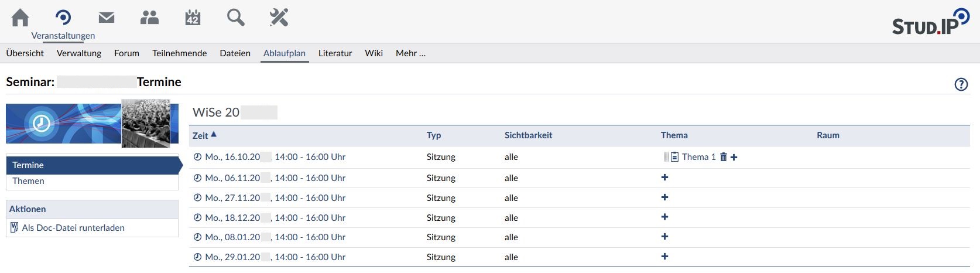Click the help question mark icon
The height and width of the screenshot is (273, 980).
pos(961,84)
